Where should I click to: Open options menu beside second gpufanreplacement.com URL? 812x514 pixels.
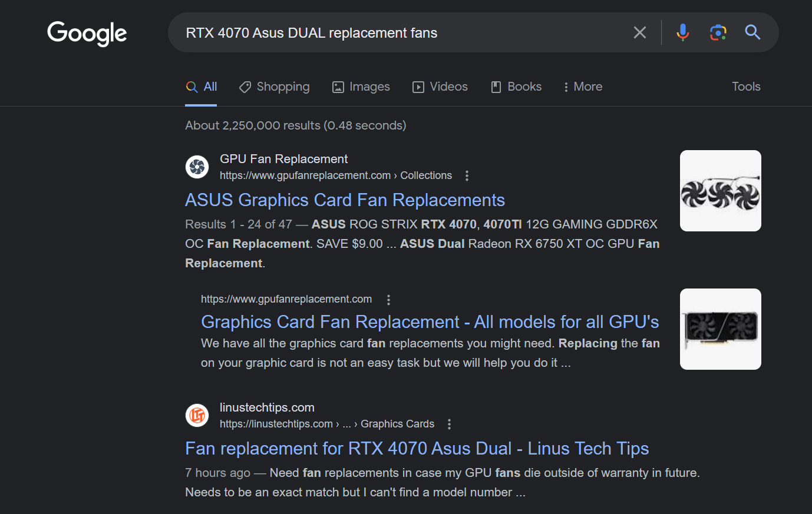coord(388,300)
